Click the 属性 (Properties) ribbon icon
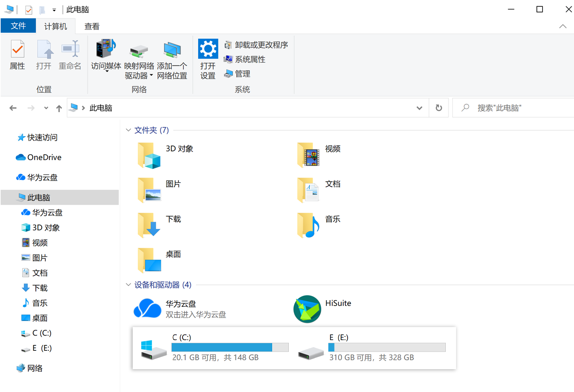This screenshot has width=574, height=392. (x=17, y=49)
